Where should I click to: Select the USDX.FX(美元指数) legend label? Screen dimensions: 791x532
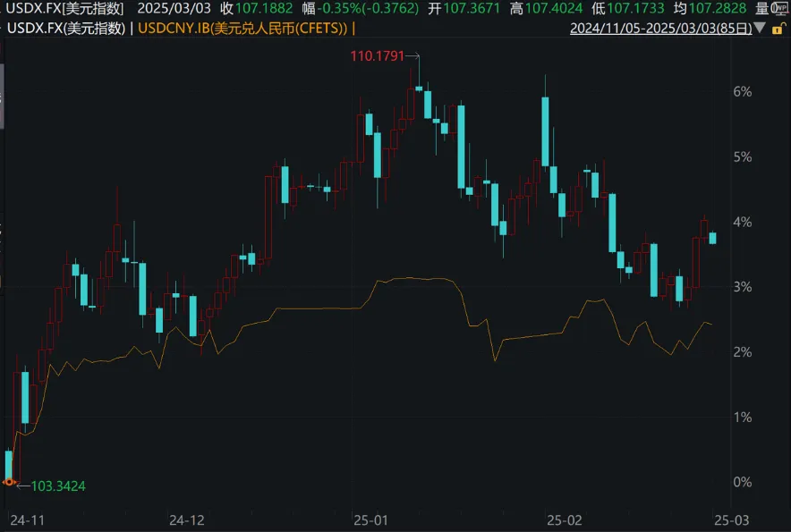pyautogui.click(x=66, y=29)
